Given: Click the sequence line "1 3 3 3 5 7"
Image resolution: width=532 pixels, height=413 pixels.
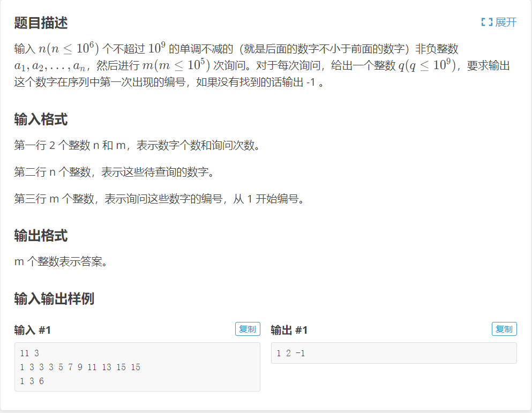Looking at the screenshot, I should coord(80,367).
